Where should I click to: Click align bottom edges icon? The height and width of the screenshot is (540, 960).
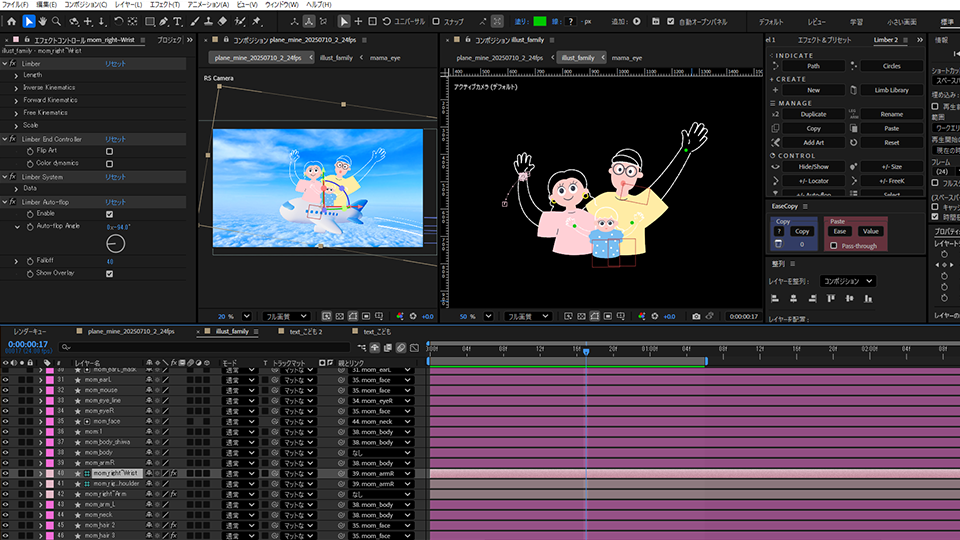pos(868,299)
